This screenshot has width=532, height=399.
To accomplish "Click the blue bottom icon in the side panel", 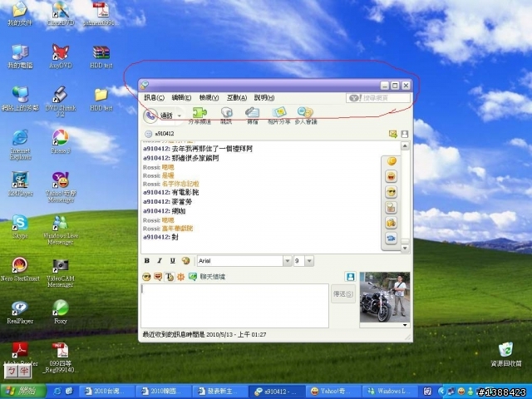I will click(x=391, y=239).
